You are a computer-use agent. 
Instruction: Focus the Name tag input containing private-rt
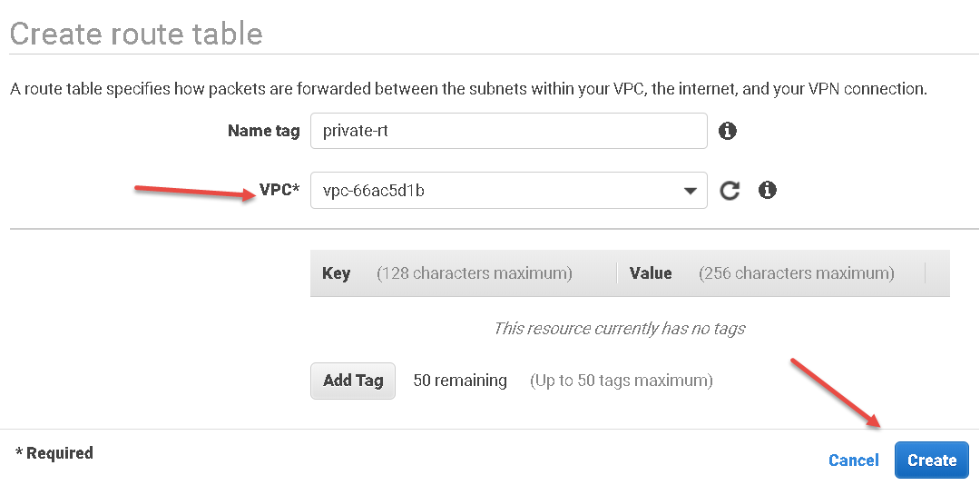tap(508, 131)
